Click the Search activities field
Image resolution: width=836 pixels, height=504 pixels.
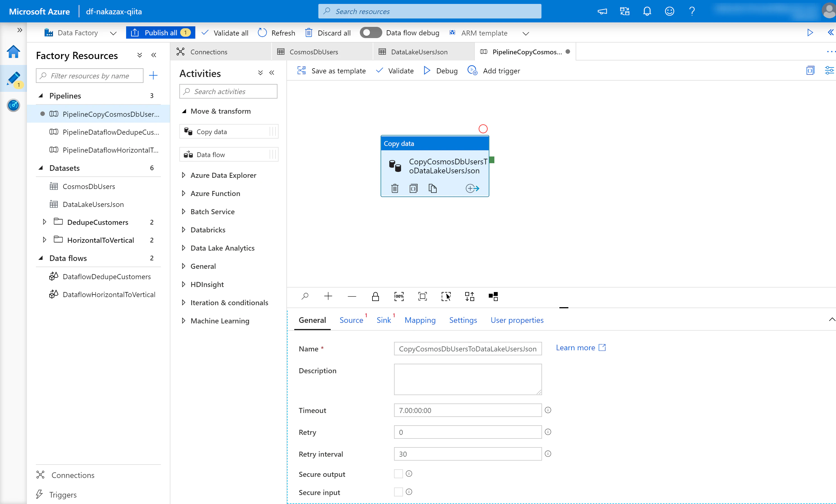(228, 91)
